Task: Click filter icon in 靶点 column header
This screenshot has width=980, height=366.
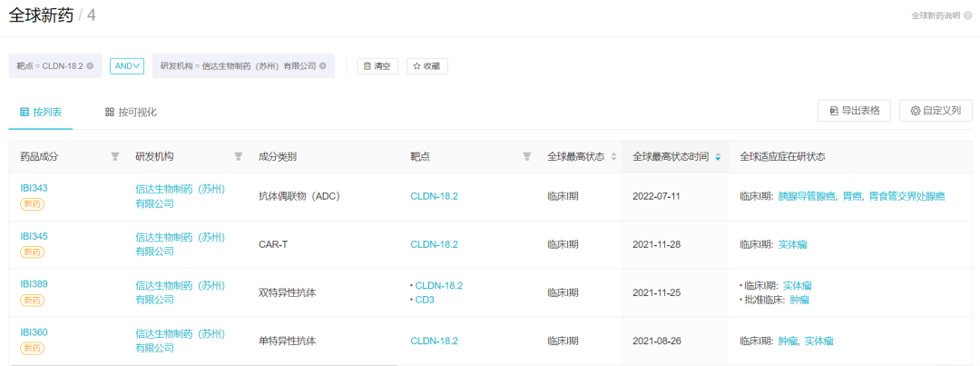Action: [x=527, y=156]
